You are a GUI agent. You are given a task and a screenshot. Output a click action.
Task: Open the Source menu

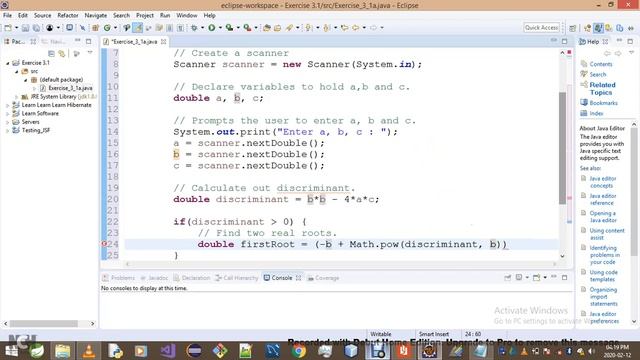pyautogui.click(x=42, y=16)
